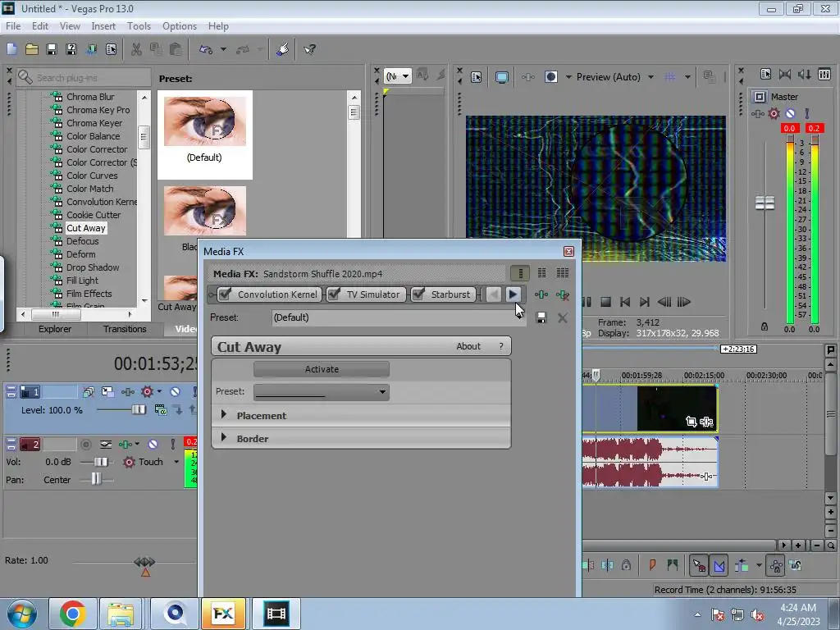Click the ? help button in Cut Away
This screenshot has width=840, height=630.
tap(501, 347)
